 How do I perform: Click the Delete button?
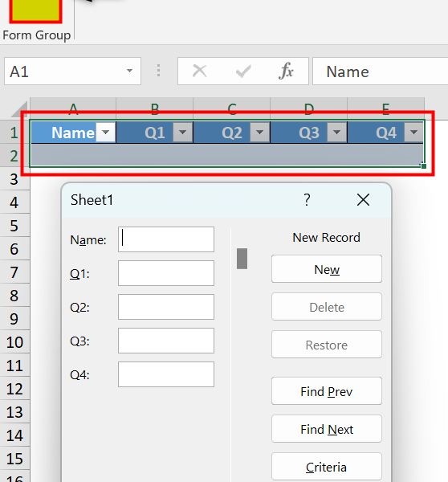(x=327, y=307)
